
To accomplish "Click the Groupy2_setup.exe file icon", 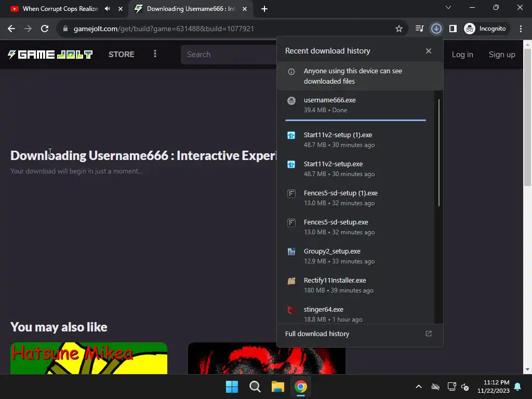I will [x=291, y=252].
